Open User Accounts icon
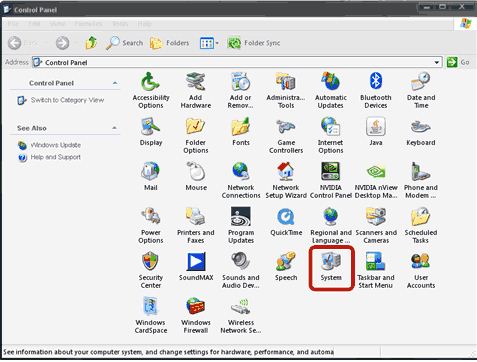This screenshot has height=362, width=477. coord(421,270)
